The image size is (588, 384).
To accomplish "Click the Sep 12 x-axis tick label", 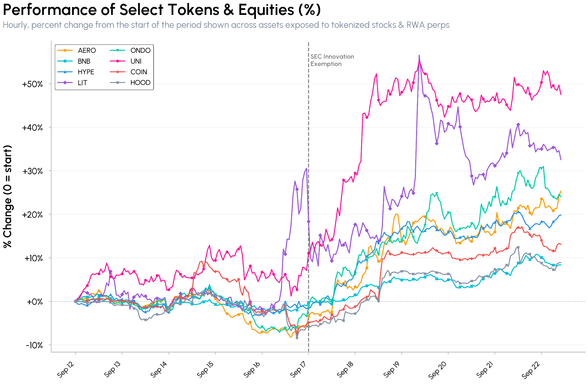I will 66,369.
